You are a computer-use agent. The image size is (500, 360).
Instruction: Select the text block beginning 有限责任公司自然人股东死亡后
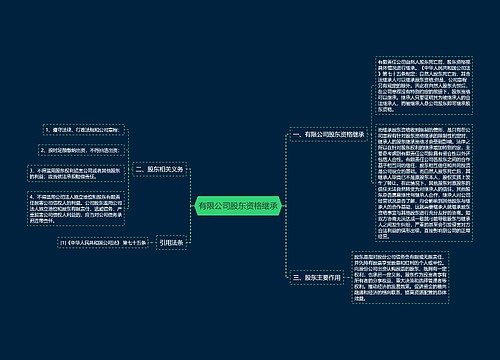(x=424, y=85)
